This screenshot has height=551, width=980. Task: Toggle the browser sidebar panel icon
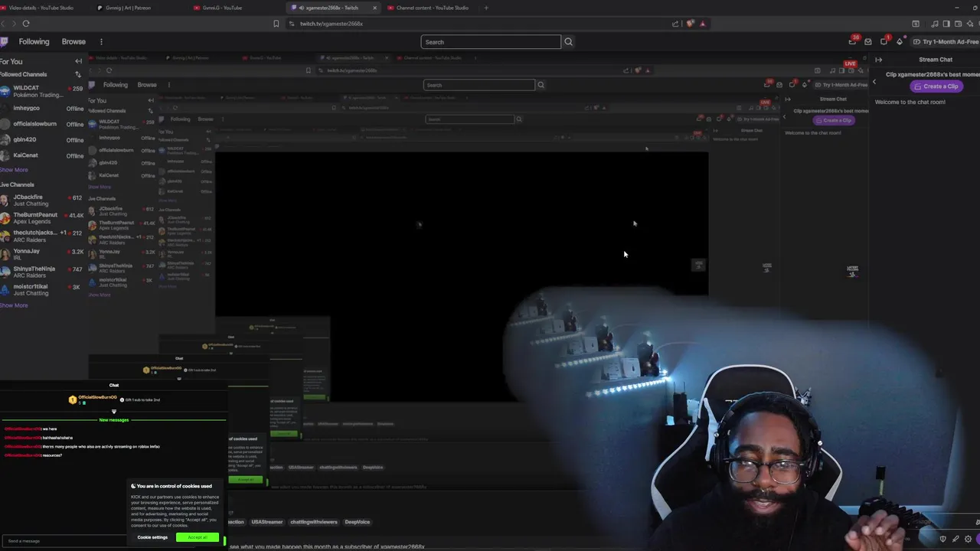[946, 24]
